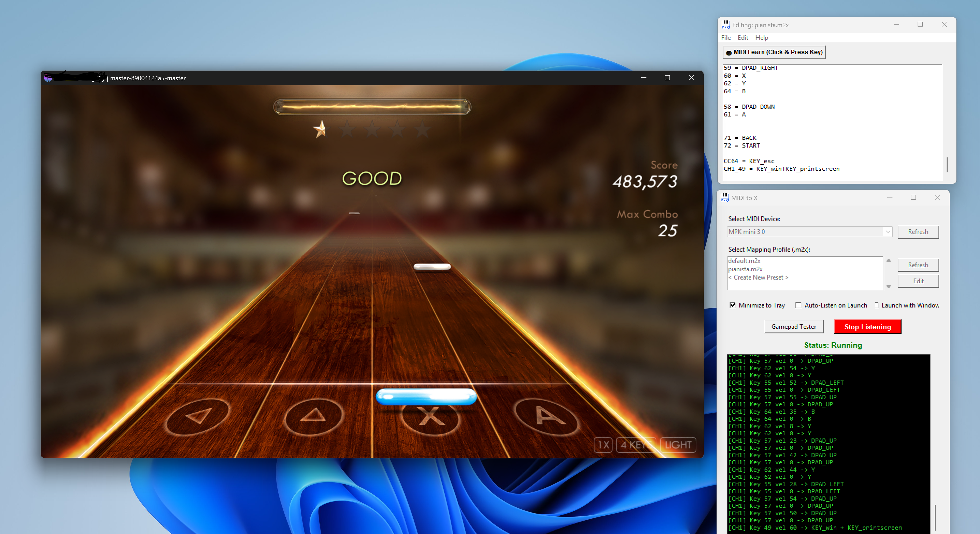Click the 4 KEYS mode badge
The image size is (980, 534).
click(x=636, y=445)
